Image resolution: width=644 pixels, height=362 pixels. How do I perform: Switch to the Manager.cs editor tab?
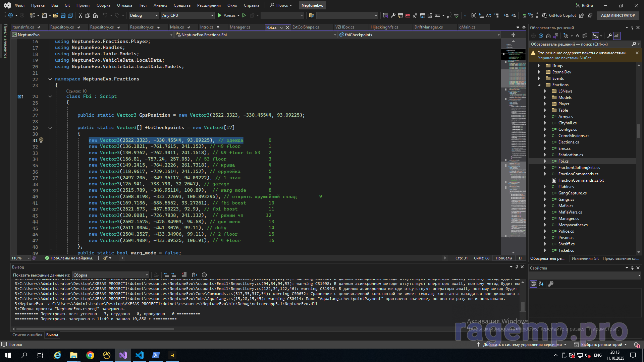click(240, 27)
